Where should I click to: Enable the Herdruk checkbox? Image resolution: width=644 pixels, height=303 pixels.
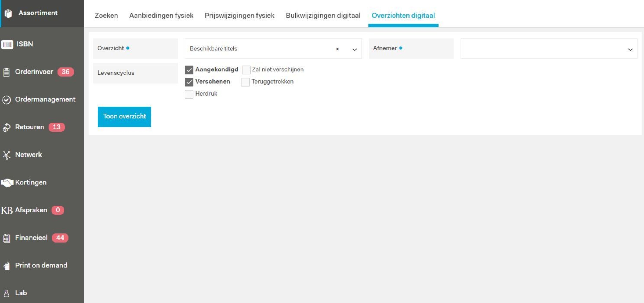[189, 94]
